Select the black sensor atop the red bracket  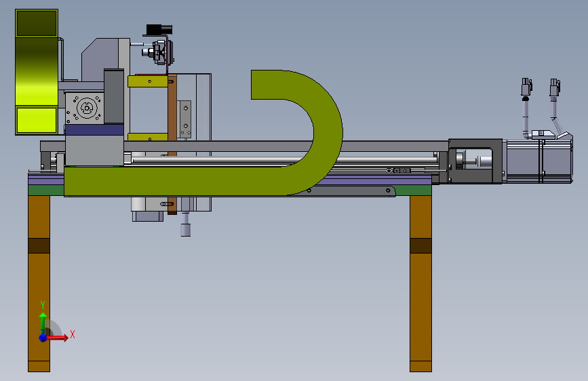coord(159,29)
